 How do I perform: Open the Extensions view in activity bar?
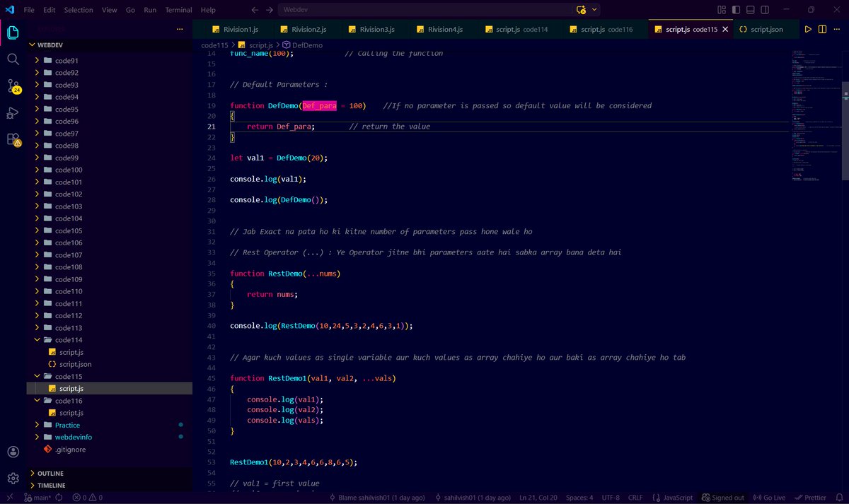click(13, 139)
